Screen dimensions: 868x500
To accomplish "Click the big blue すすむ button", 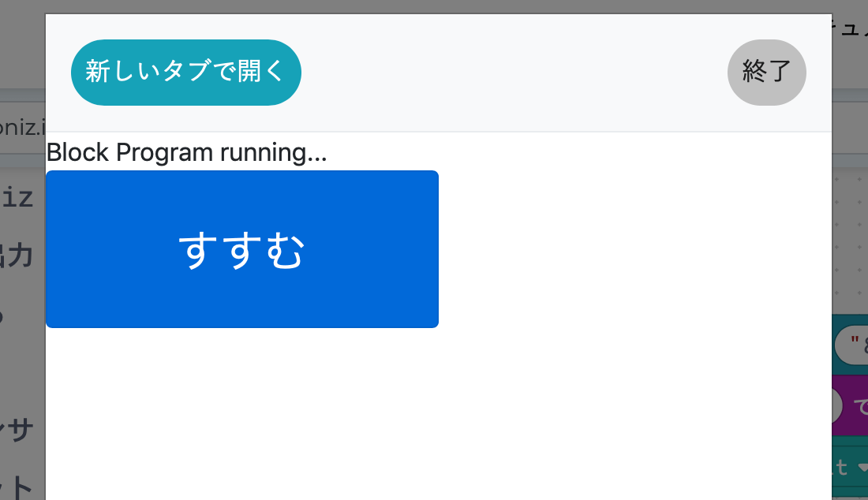I will click(242, 249).
